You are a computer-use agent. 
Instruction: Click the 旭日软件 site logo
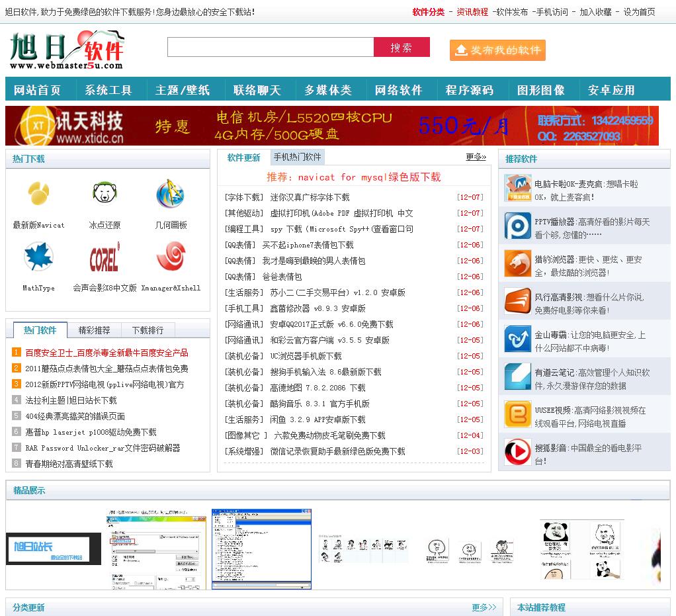(67, 50)
